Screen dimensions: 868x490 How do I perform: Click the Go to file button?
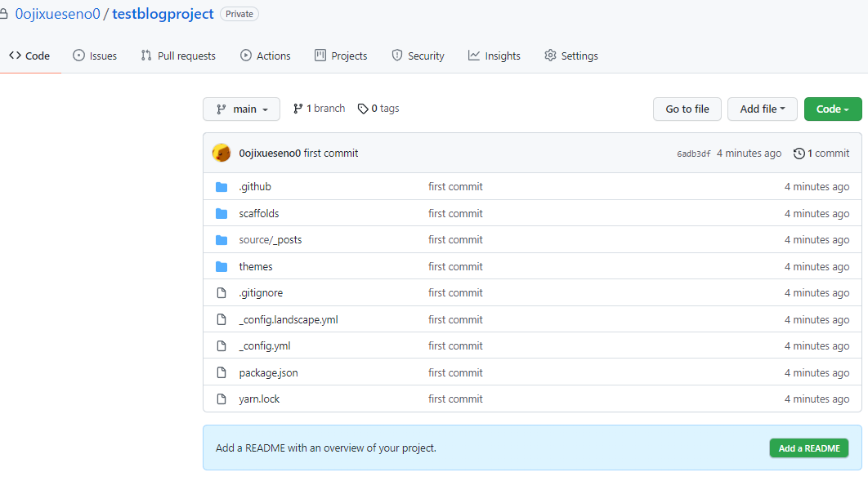[687, 109]
